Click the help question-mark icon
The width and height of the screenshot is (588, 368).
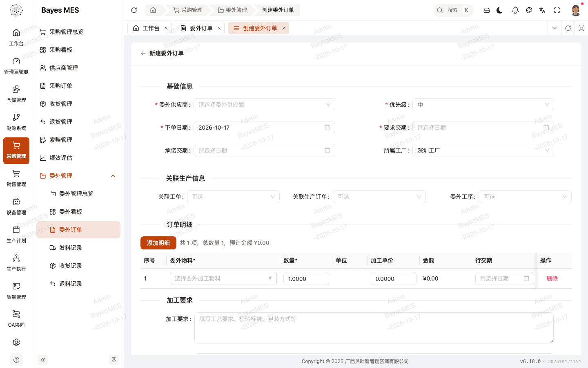pos(16,360)
